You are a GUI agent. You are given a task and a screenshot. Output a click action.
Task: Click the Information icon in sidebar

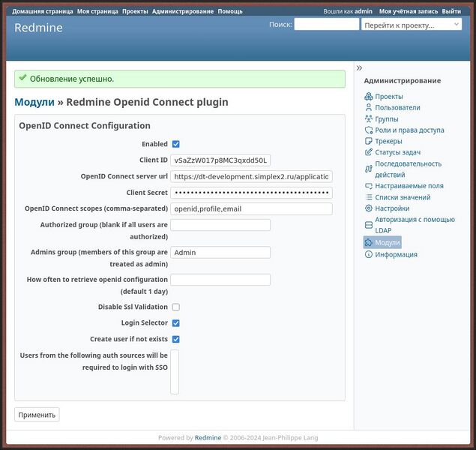(368, 255)
